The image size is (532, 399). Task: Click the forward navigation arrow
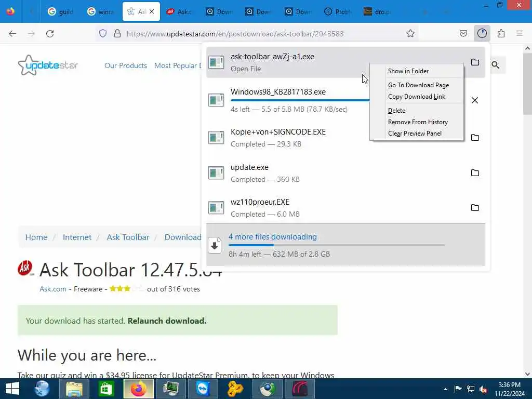pos(31,34)
